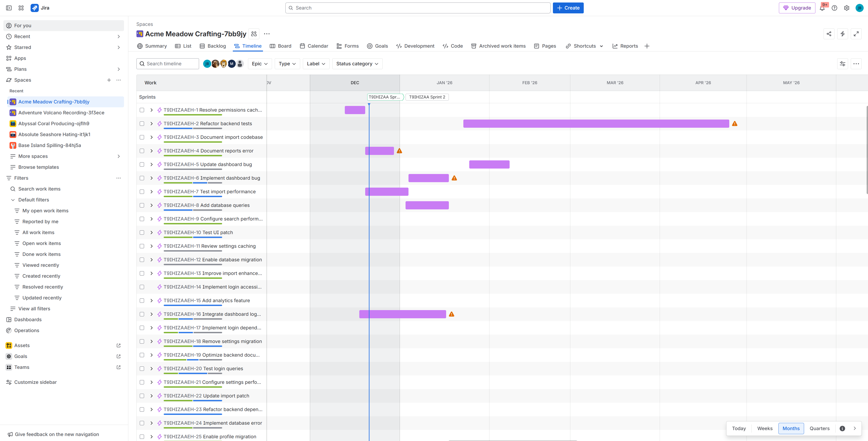This screenshot has height=441, width=868.
Task: Open the Status category dropdown
Action: tap(357, 64)
